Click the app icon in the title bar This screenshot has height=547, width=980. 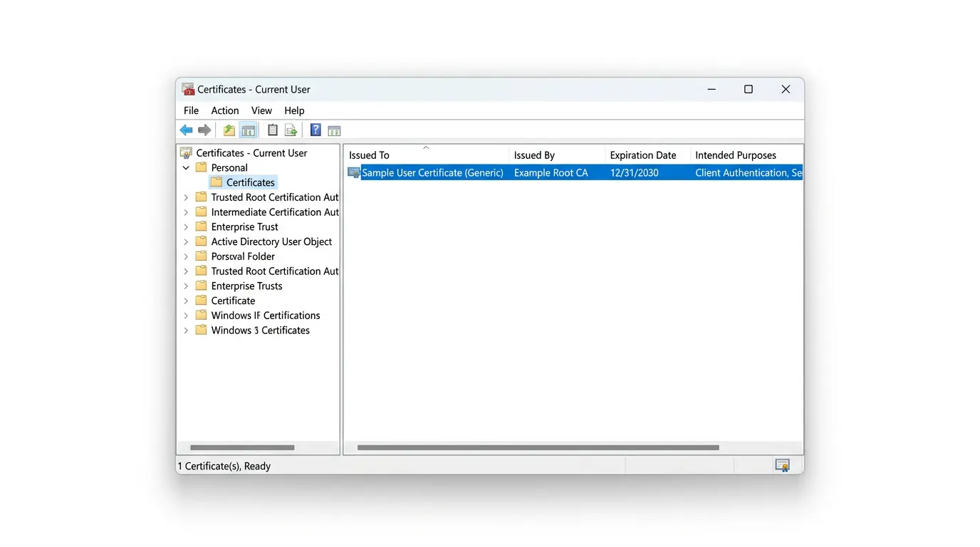point(188,89)
